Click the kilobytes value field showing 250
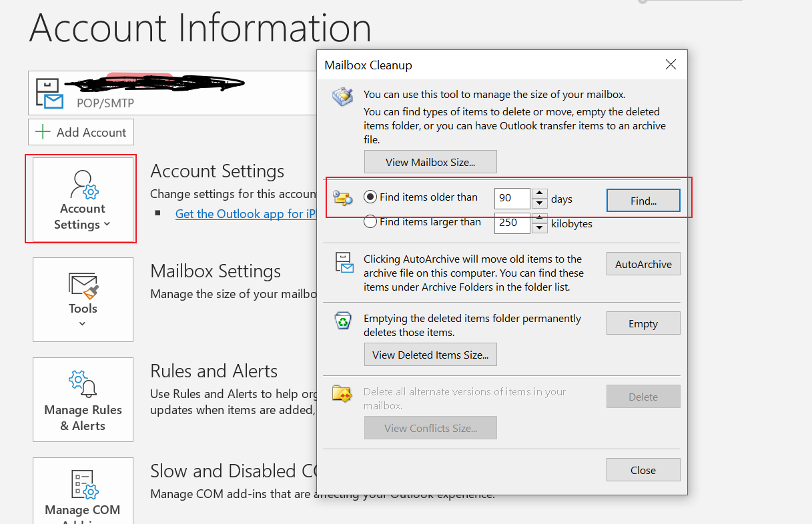Image resolution: width=812 pixels, height=524 pixels. click(x=512, y=223)
